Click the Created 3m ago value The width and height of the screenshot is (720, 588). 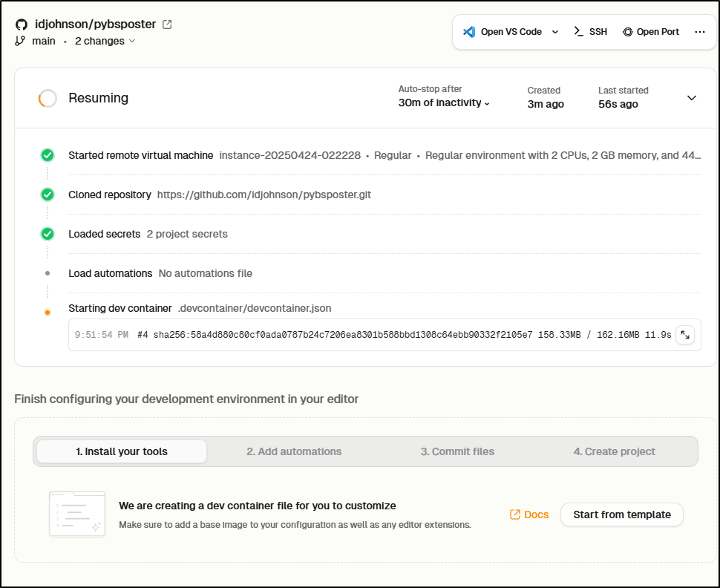[x=546, y=104]
